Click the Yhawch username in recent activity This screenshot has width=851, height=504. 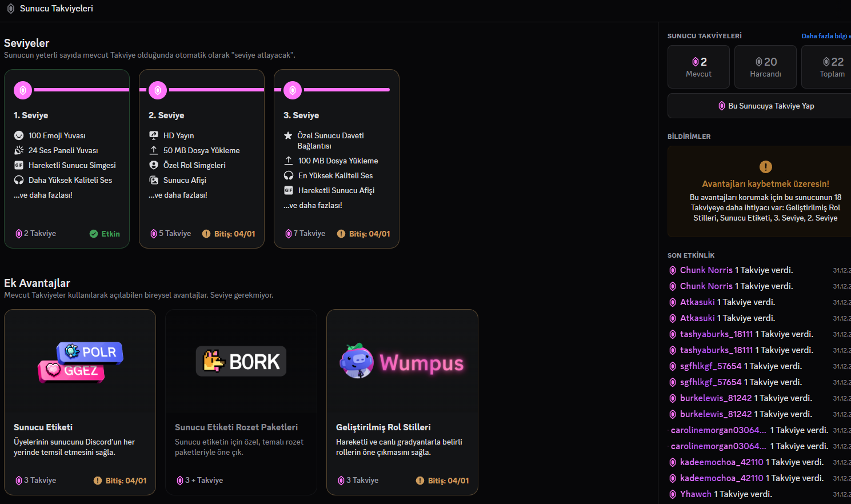(x=696, y=494)
